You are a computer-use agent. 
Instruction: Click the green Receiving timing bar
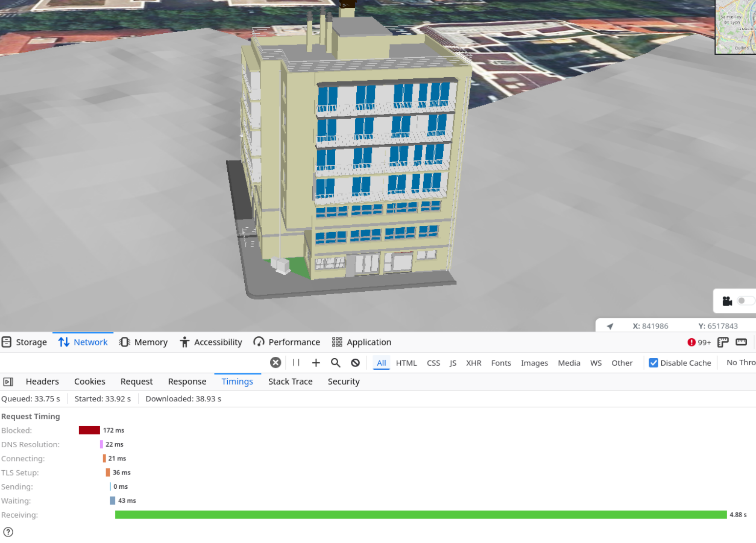[420, 515]
